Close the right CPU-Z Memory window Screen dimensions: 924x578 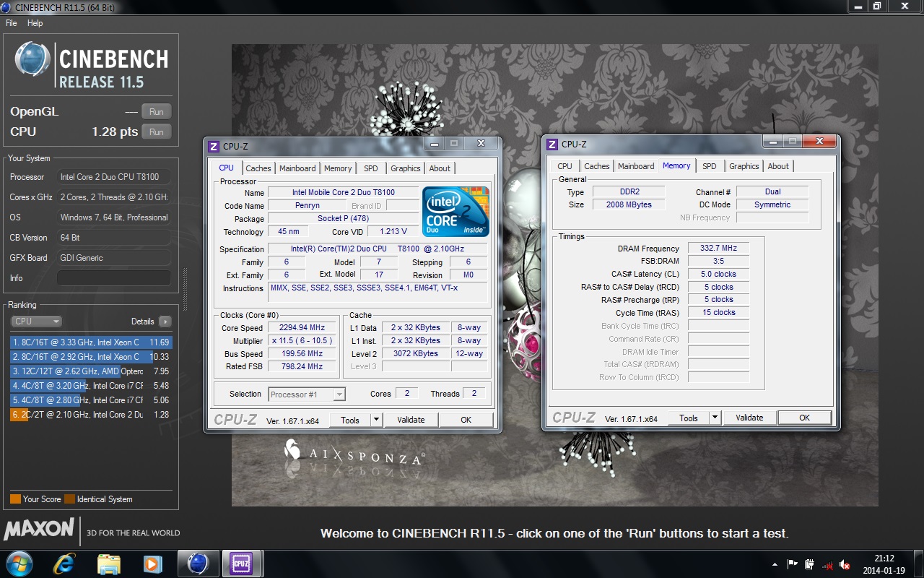pyautogui.click(x=820, y=141)
